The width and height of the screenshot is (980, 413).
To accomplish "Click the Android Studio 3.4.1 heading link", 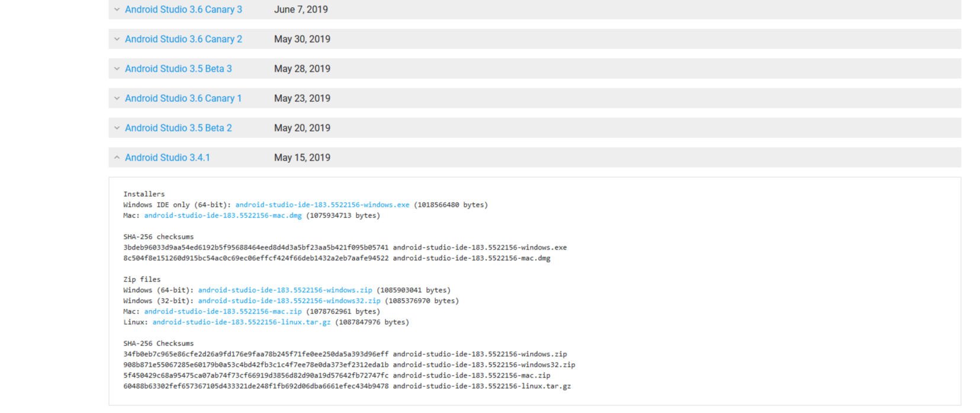I will [x=167, y=158].
